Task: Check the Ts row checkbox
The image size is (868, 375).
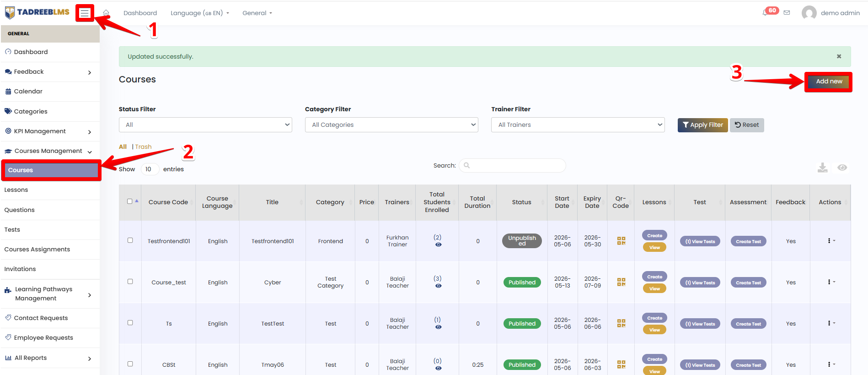Action: [130, 323]
